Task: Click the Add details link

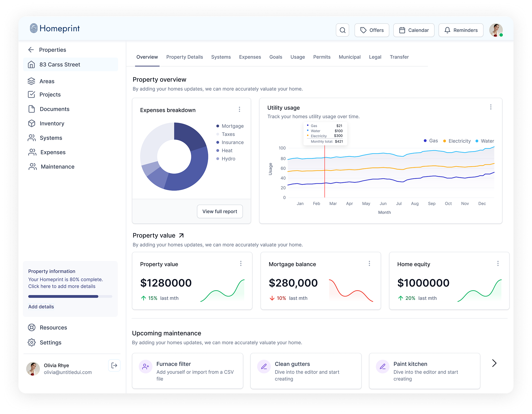Action: pos(41,307)
